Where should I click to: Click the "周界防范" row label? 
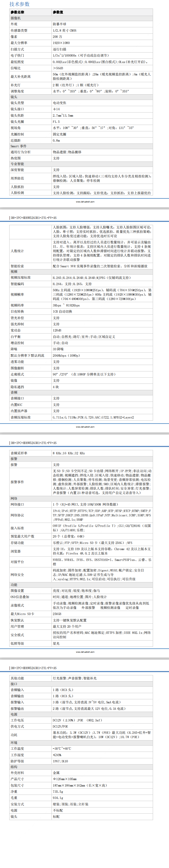[x=17, y=178]
